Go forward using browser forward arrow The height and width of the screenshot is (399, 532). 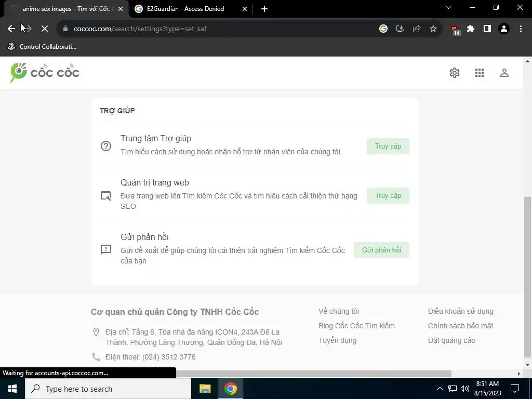pos(28,29)
